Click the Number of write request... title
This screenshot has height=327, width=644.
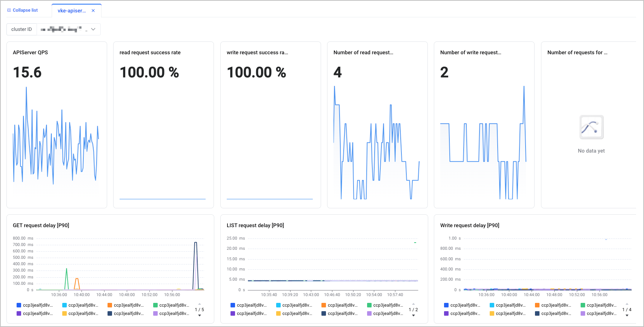pyautogui.click(x=471, y=52)
